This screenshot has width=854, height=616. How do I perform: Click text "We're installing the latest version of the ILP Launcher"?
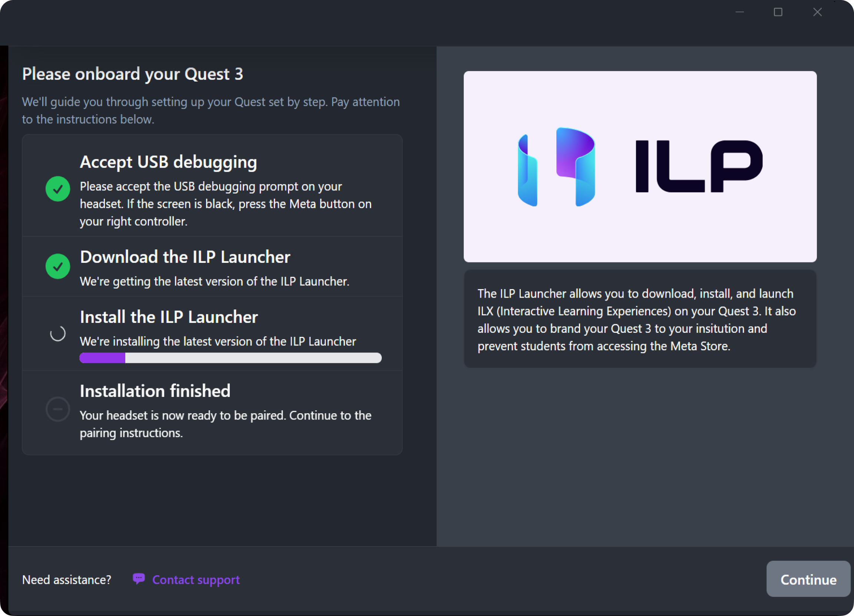click(218, 341)
